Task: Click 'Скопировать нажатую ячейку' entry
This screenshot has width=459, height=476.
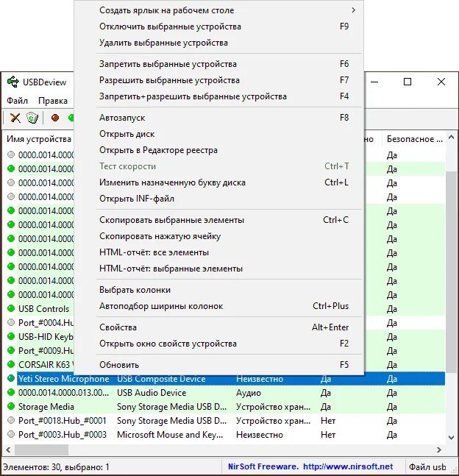Action: pos(219,236)
